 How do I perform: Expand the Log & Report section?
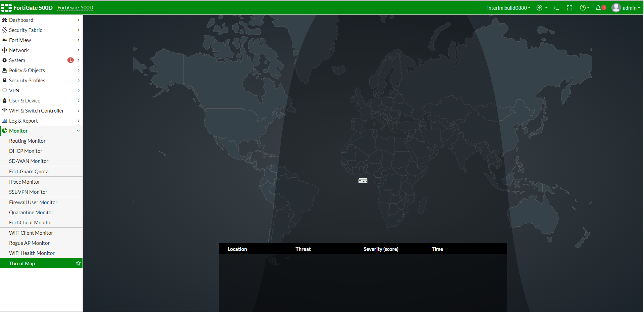(41, 121)
